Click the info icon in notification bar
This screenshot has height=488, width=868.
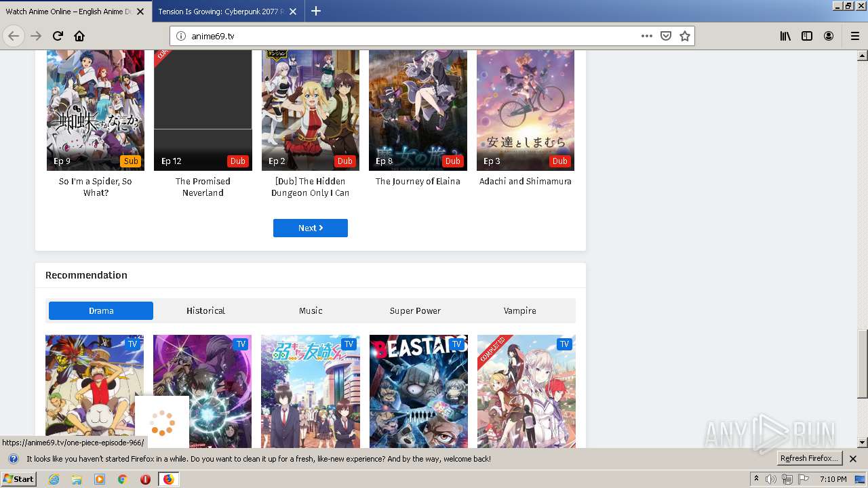[13, 459]
